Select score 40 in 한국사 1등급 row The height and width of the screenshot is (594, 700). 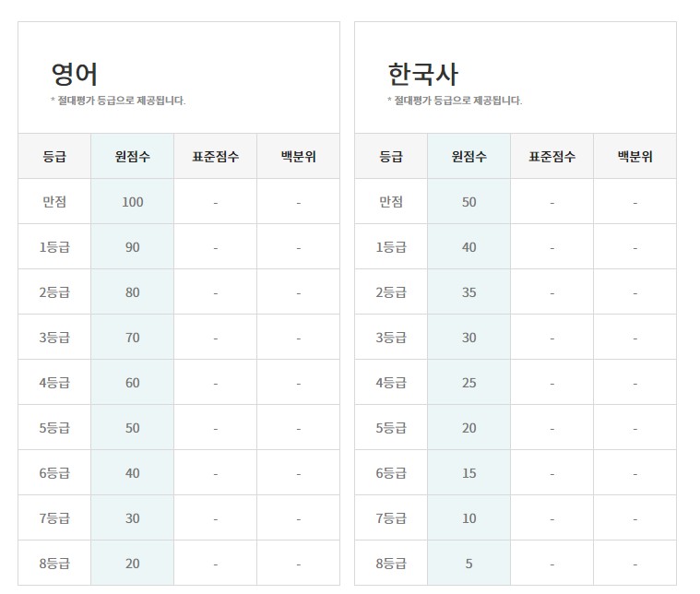[x=469, y=247]
